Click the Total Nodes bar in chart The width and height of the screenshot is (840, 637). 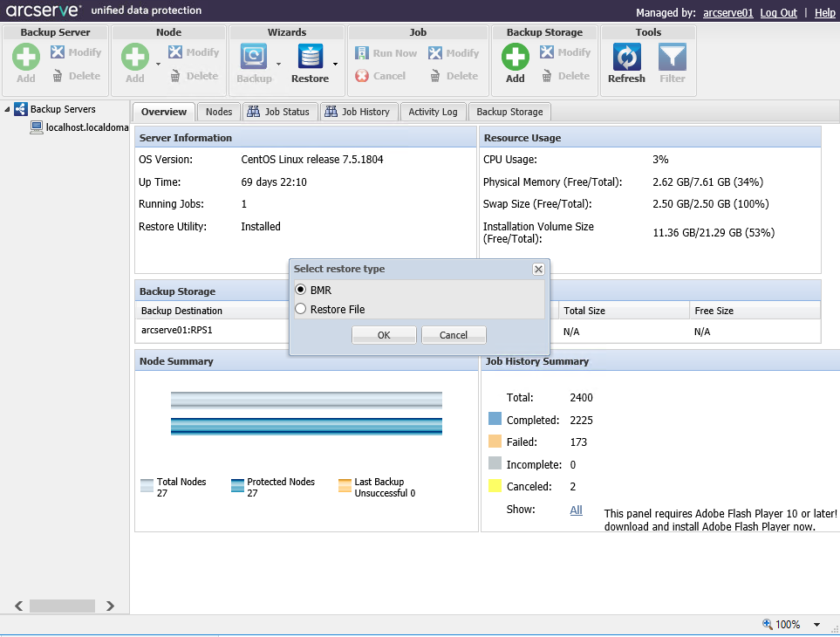(x=306, y=401)
